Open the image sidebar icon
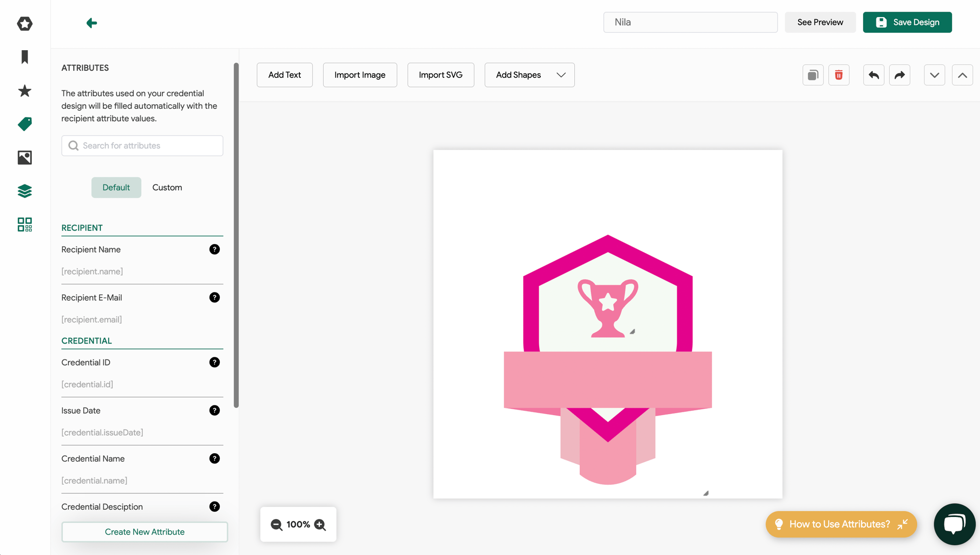Image resolution: width=980 pixels, height=555 pixels. 25,157
